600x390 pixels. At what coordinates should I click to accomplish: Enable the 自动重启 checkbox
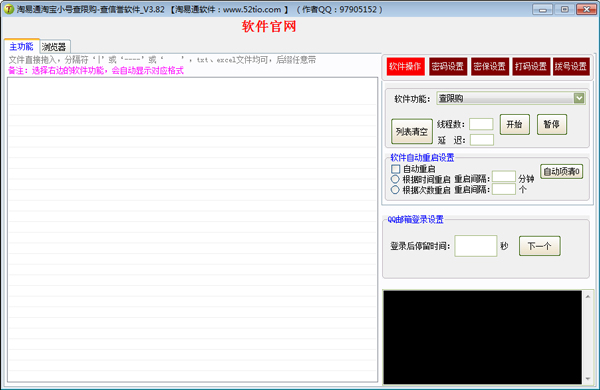click(x=396, y=169)
